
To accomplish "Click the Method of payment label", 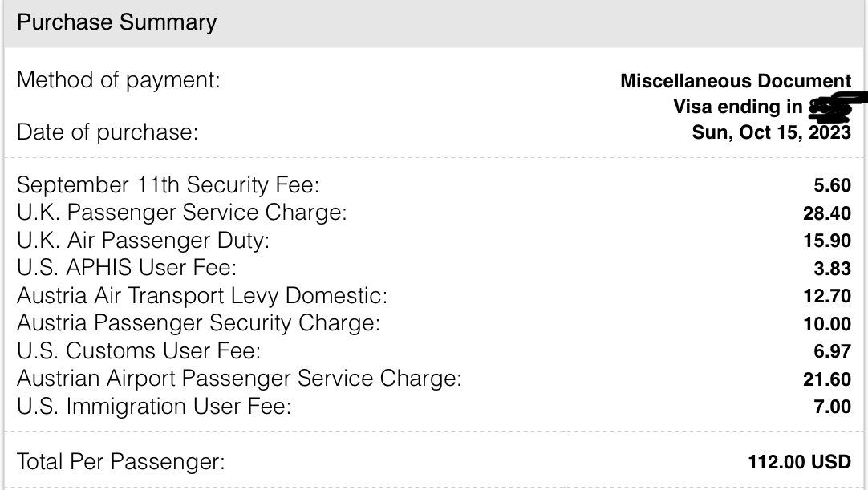I will 118,80.
